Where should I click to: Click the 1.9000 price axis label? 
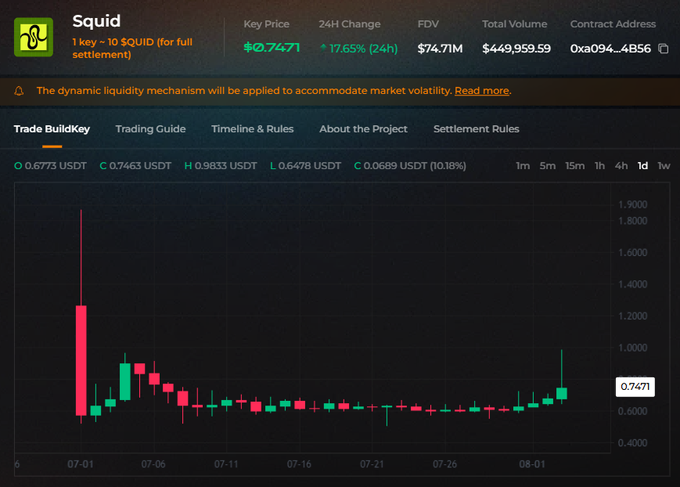click(x=633, y=205)
